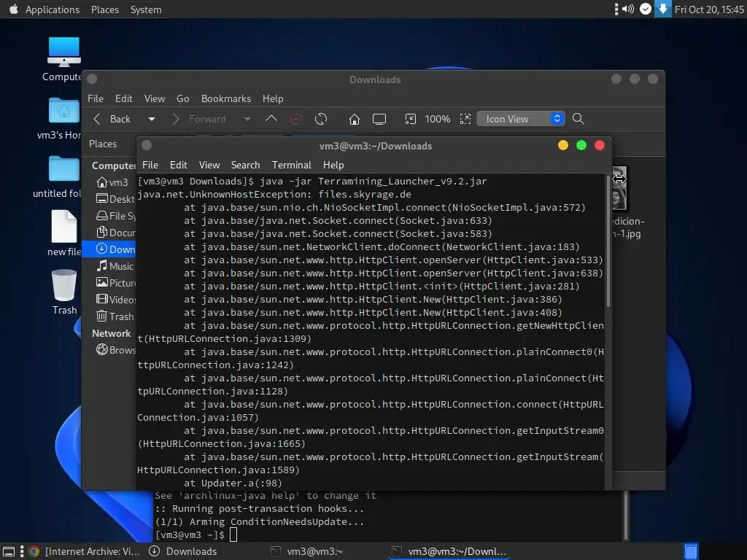
Task: Switch to Downloads taskbar window
Action: 183,551
